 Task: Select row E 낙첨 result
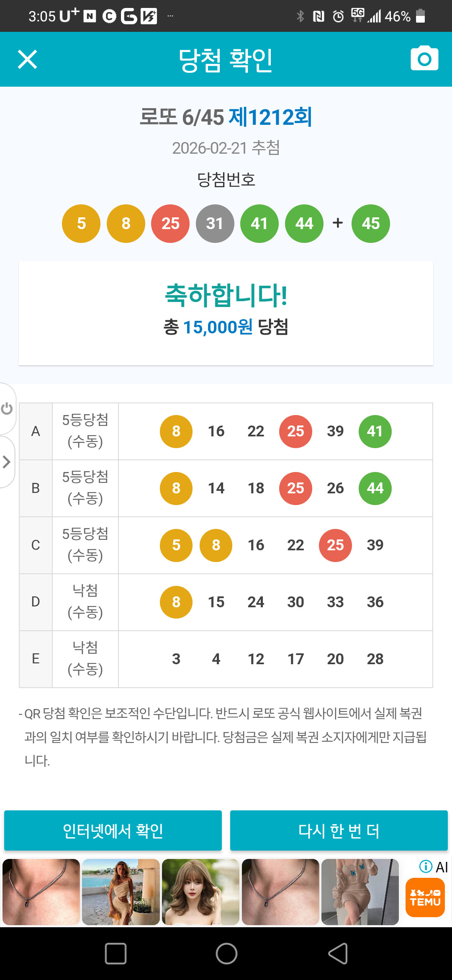85,659
